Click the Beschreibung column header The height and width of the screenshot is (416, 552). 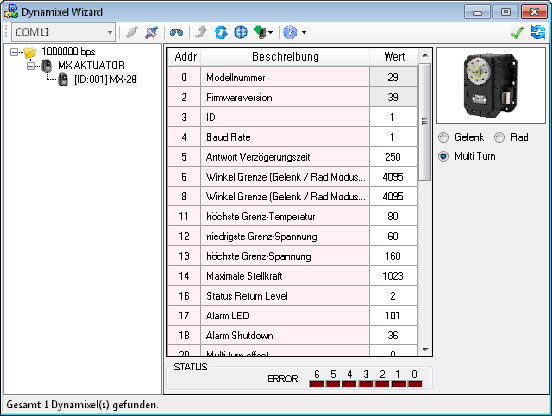tap(285, 57)
